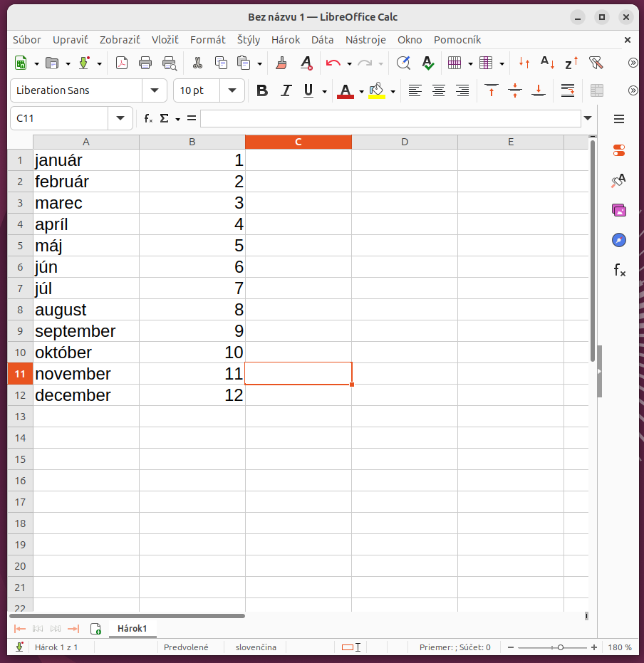
Task: Select the Hárok1 sheet tab
Action: click(132, 629)
